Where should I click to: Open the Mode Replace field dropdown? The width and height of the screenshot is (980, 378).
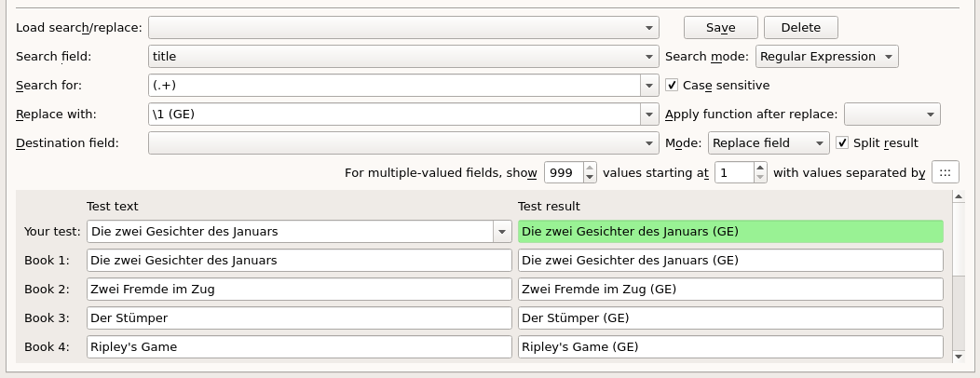click(819, 142)
